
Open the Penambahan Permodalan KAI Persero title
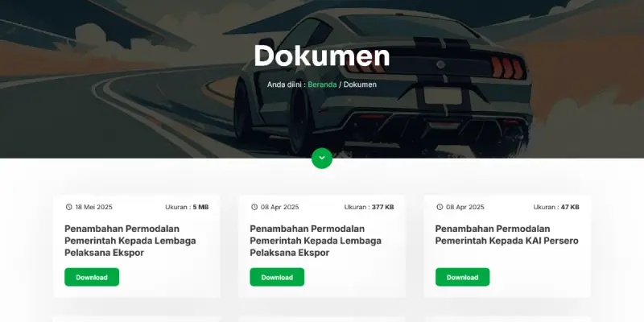507,234
